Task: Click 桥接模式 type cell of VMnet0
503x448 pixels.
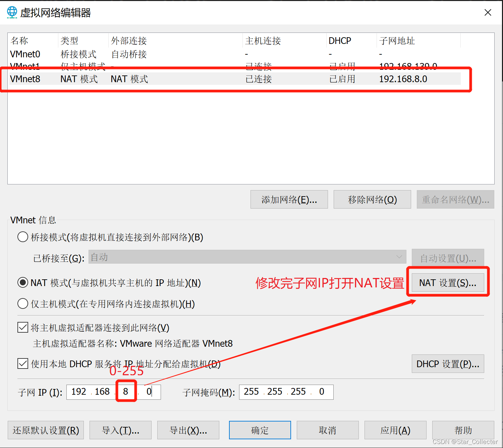Action: click(x=79, y=54)
